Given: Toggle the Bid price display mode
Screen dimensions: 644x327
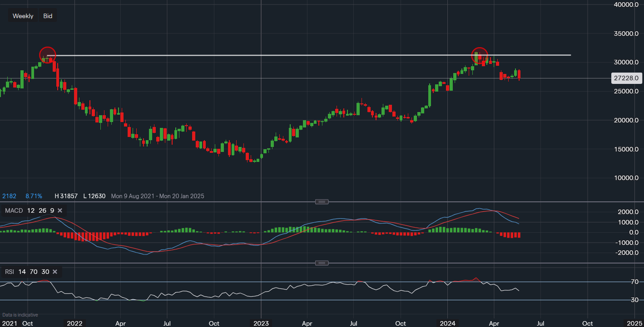Looking at the screenshot, I should pyautogui.click(x=47, y=15).
